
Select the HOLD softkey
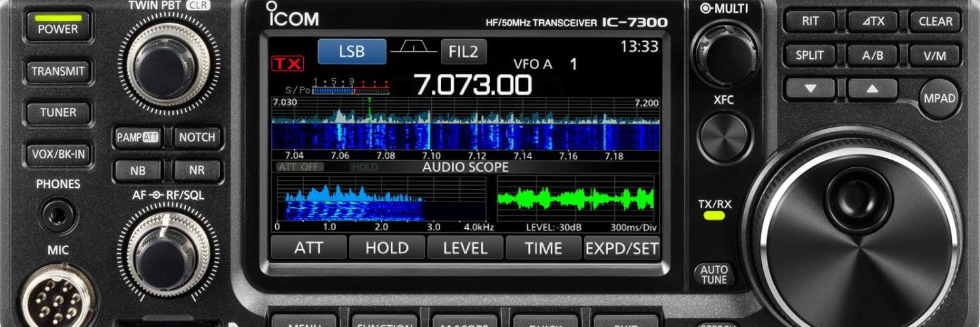click(x=387, y=248)
